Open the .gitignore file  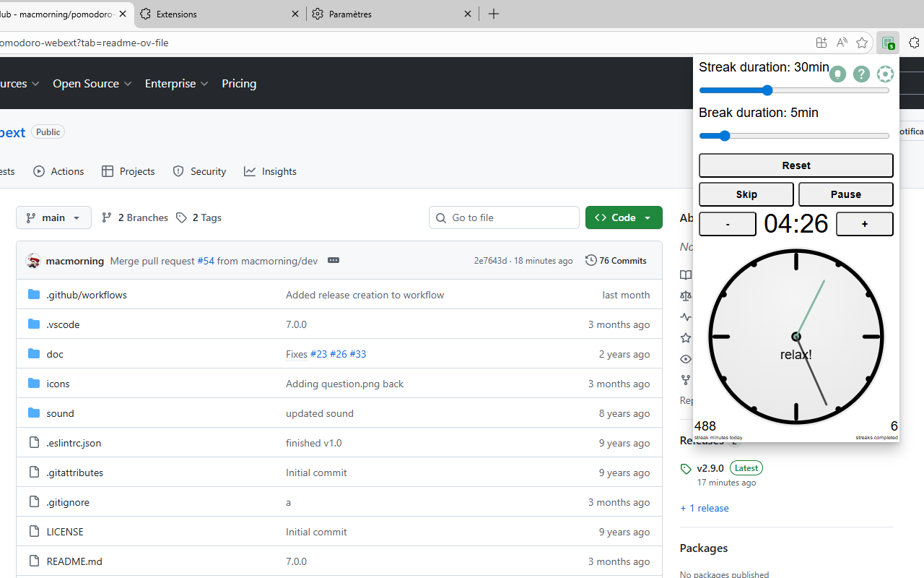click(x=68, y=502)
